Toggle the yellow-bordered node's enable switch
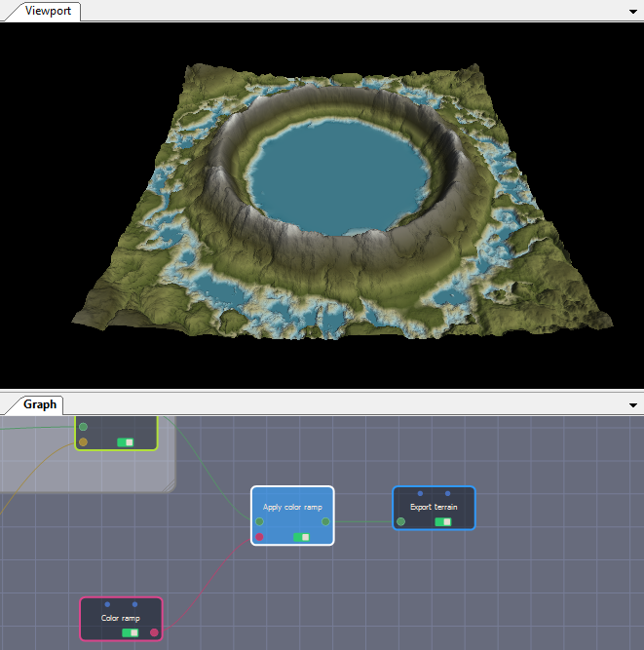644x650 pixels. pos(125,442)
